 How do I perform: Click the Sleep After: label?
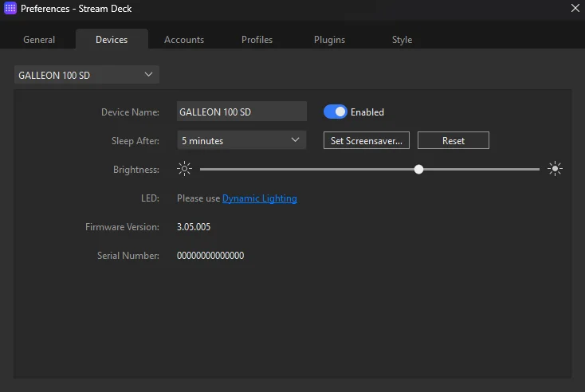point(135,140)
